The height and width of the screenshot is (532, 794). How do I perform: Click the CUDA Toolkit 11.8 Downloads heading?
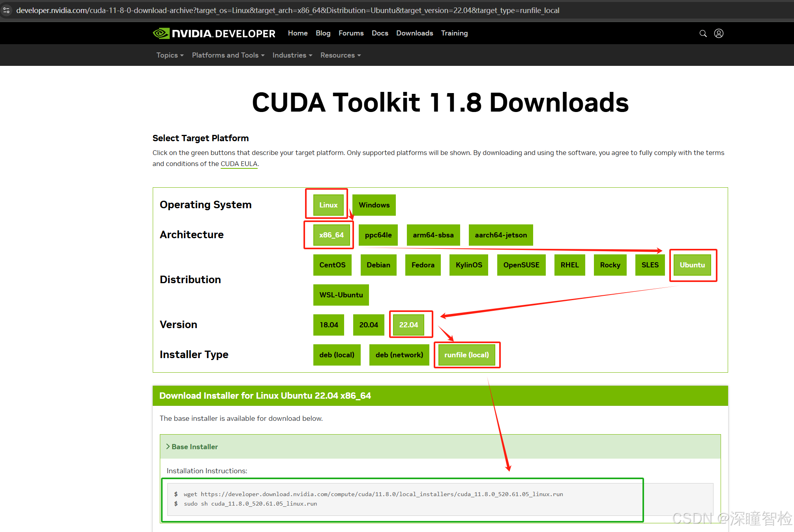coord(440,103)
